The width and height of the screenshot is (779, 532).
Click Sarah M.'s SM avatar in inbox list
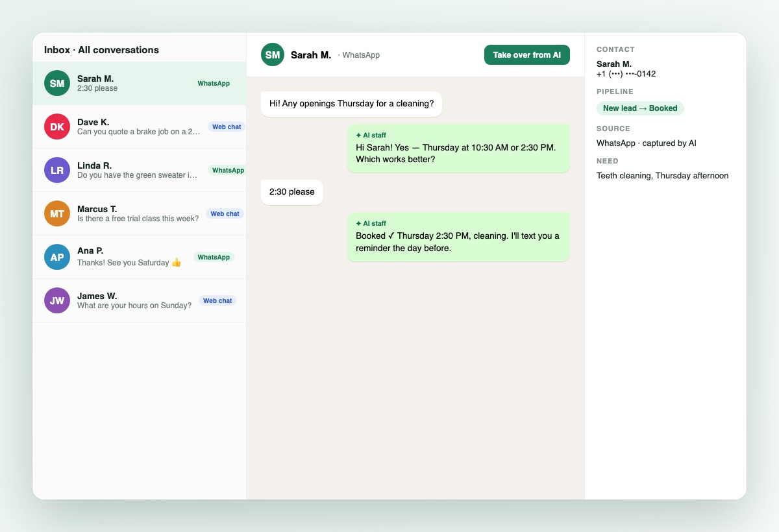point(57,83)
